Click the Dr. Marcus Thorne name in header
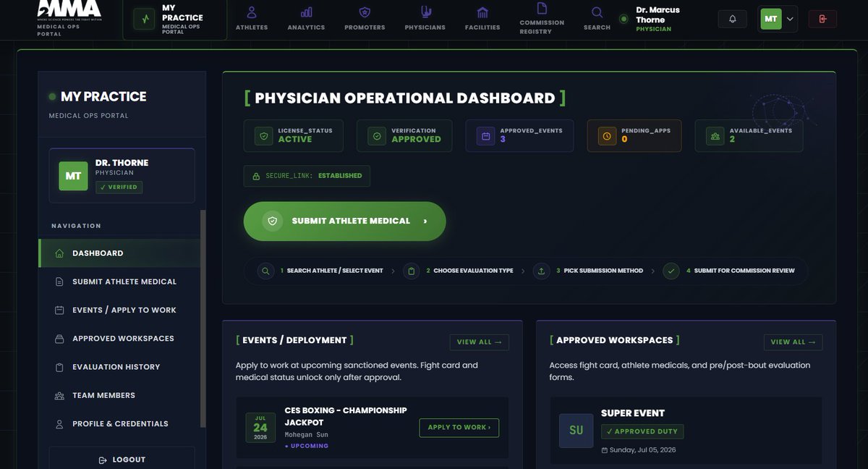The width and height of the screenshot is (868, 469). [x=658, y=15]
